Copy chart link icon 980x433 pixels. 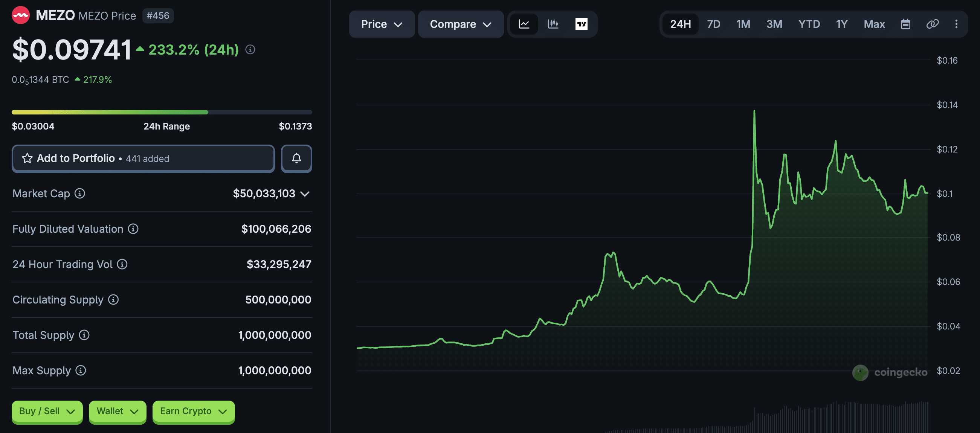932,24
